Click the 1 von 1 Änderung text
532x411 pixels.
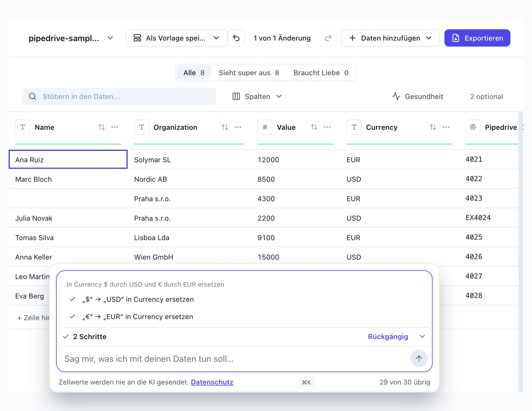tap(282, 38)
